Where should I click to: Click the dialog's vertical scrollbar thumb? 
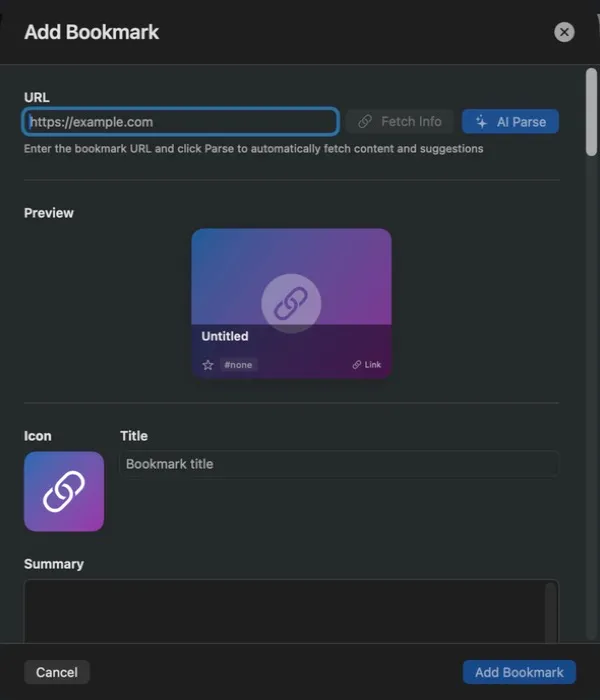click(x=592, y=112)
